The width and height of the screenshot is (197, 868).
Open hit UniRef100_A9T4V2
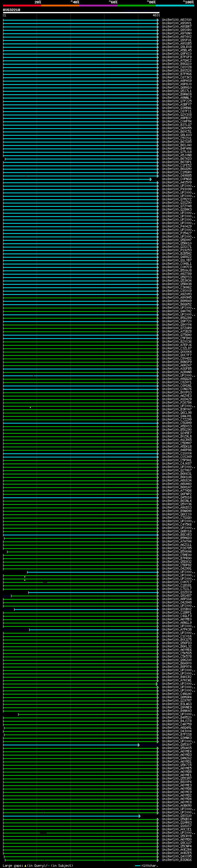[177, 37]
